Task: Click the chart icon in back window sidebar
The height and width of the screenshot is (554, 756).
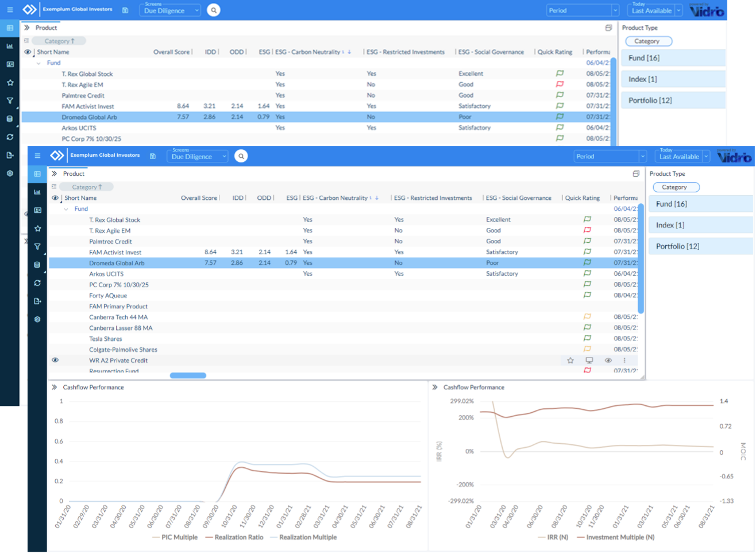Action: [x=10, y=47]
